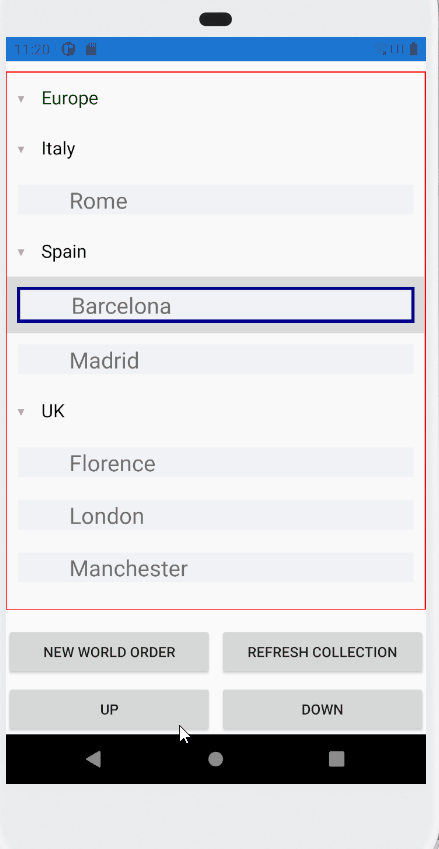The image size is (439, 849).
Task: Tap the round notification icon beside the clock
Action: pyautogui.click(x=69, y=49)
